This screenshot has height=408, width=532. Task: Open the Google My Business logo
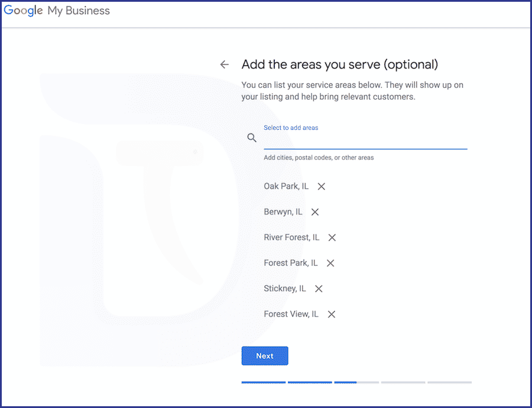[x=57, y=11]
